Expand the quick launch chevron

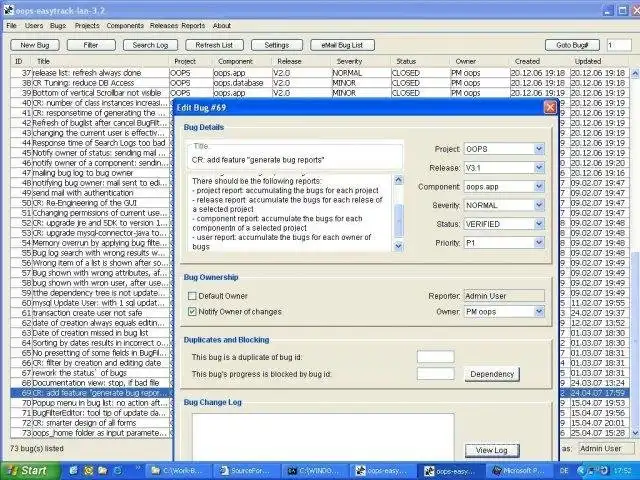tap(138, 468)
